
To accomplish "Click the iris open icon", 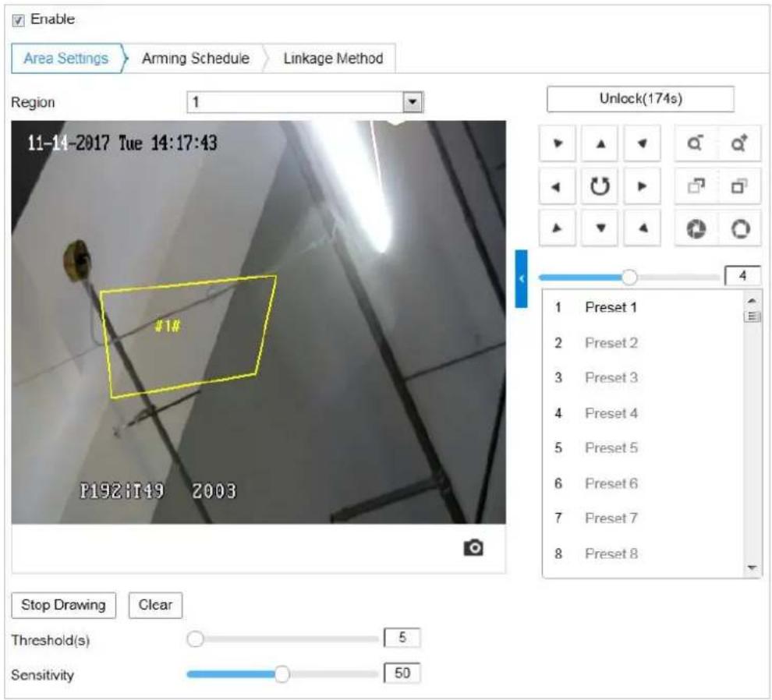I will pyautogui.click(x=739, y=229).
